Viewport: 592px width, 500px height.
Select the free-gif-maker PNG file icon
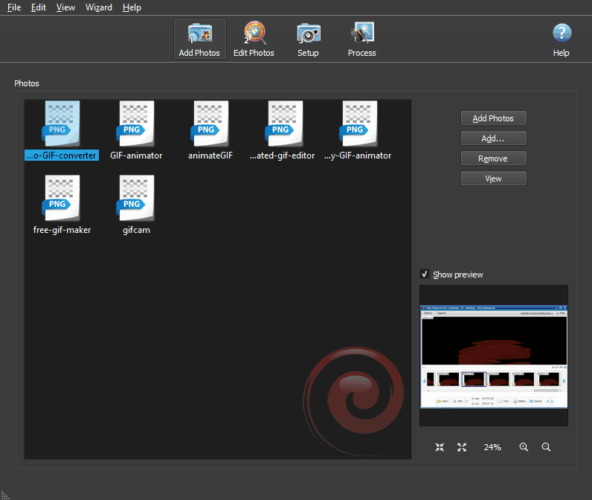[x=61, y=198]
